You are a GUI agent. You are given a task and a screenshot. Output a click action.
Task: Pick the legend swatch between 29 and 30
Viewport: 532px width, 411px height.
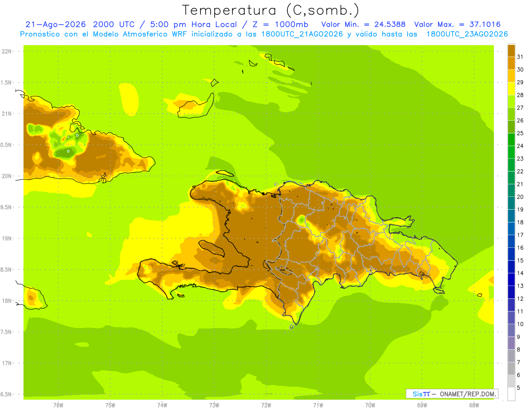point(511,76)
